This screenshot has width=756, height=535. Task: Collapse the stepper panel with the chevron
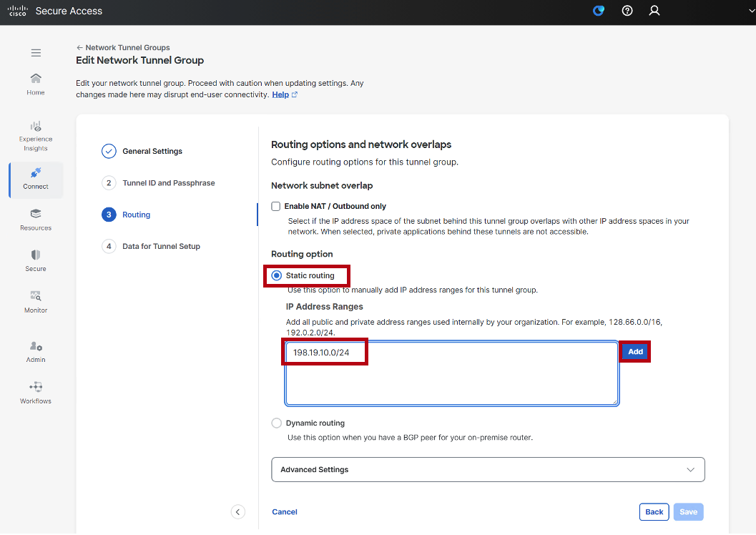click(x=238, y=511)
